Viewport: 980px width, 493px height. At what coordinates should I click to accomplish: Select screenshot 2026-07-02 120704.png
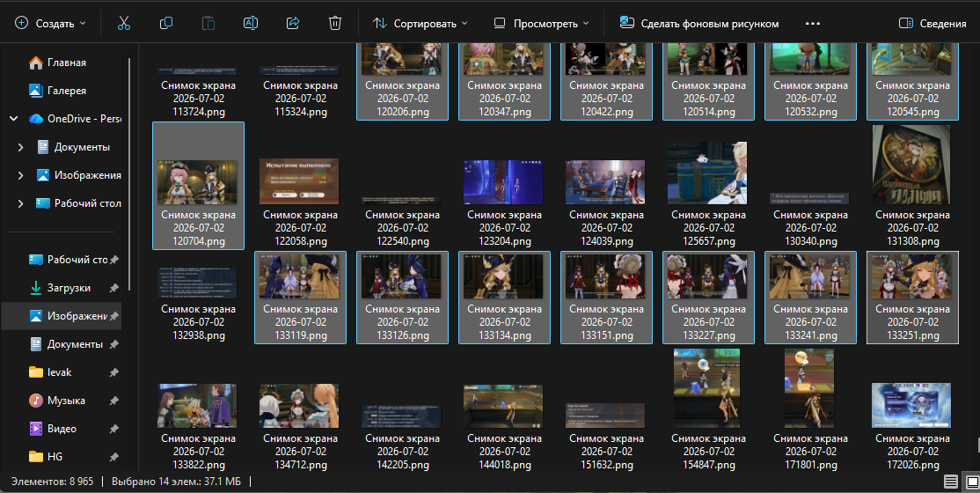point(198,186)
